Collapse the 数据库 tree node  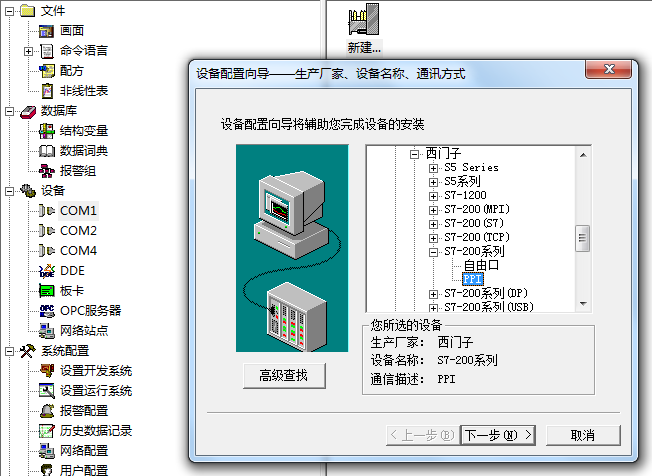(x=9, y=111)
